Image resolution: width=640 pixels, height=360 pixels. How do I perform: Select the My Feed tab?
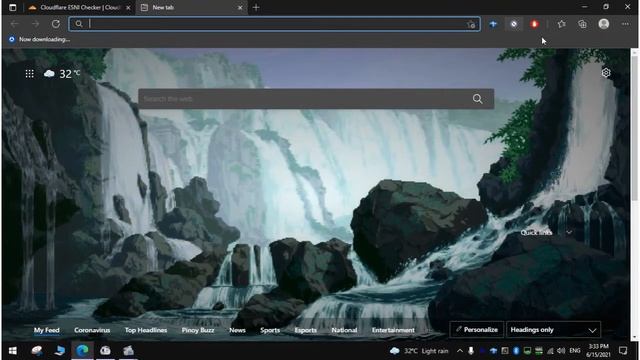pyautogui.click(x=47, y=330)
